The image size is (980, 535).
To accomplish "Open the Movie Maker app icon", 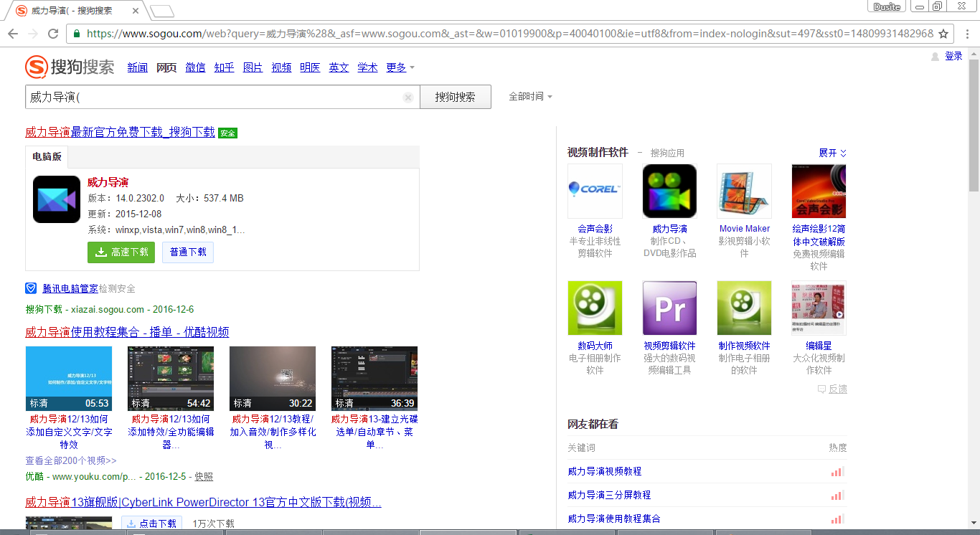I will click(744, 191).
